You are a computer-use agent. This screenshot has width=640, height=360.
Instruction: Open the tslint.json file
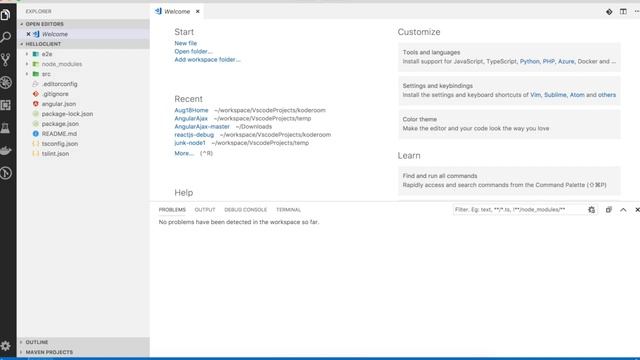click(x=55, y=154)
